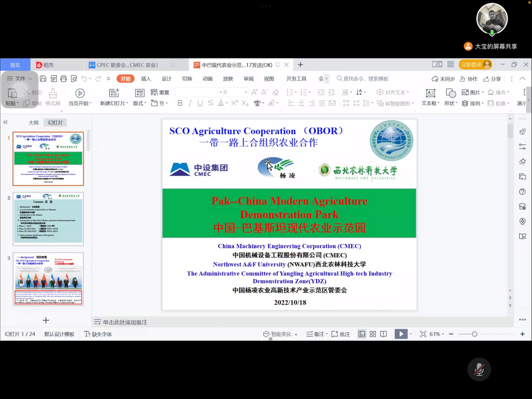Toggle Bold formatting

point(180,103)
